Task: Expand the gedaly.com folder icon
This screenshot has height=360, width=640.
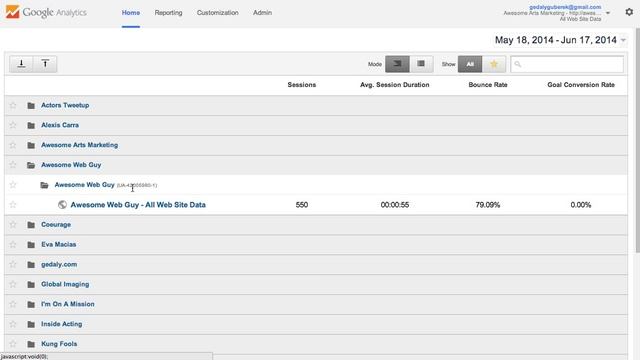Action: (x=31, y=265)
